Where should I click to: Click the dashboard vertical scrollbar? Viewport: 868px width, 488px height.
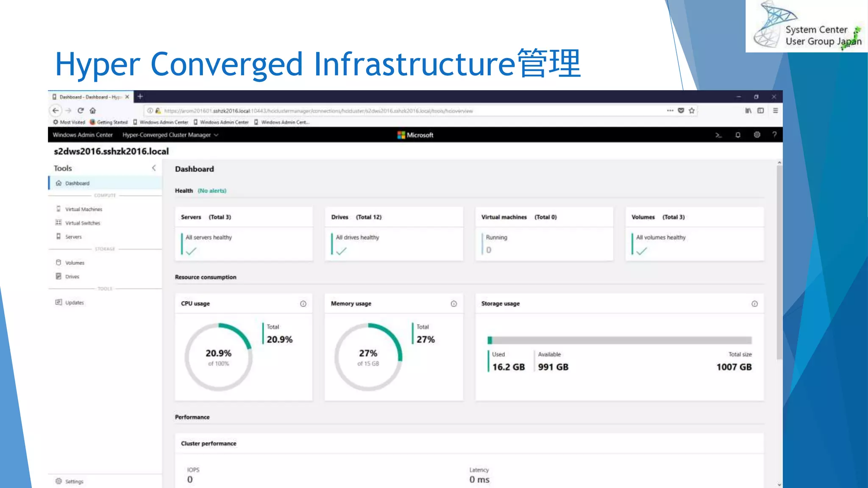779,263
